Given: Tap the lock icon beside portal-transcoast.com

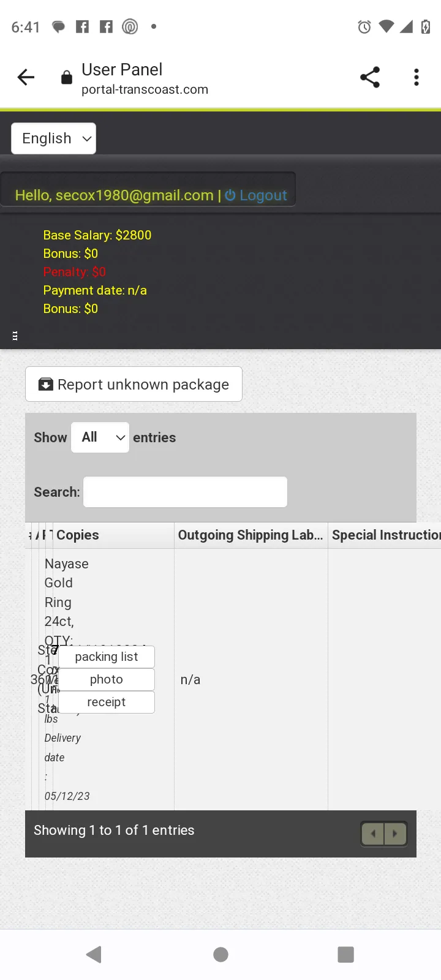Looking at the screenshot, I should tap(67, 77).
